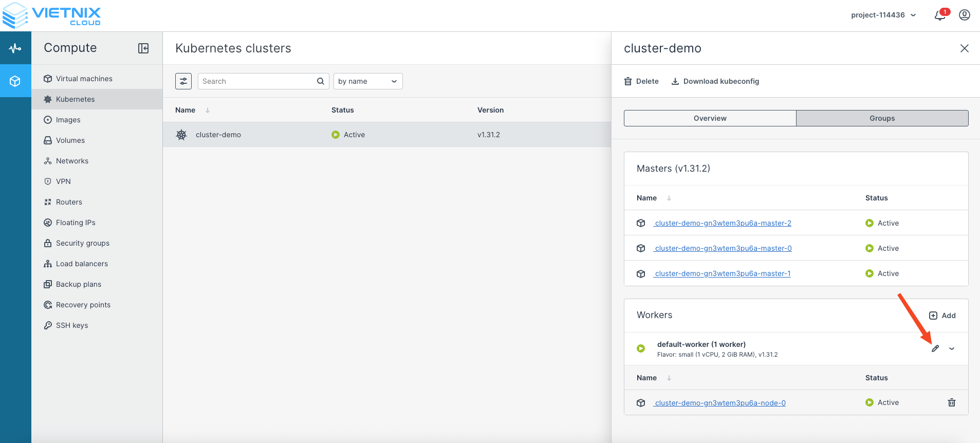Switch to the Overview tab
980x443 pixels.
click(x=710, y=118)
